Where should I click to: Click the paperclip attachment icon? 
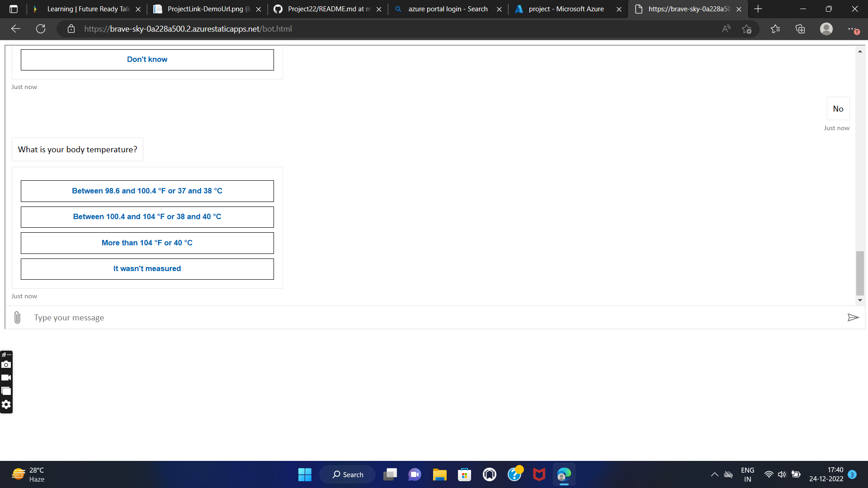click(x=17, y=318)
